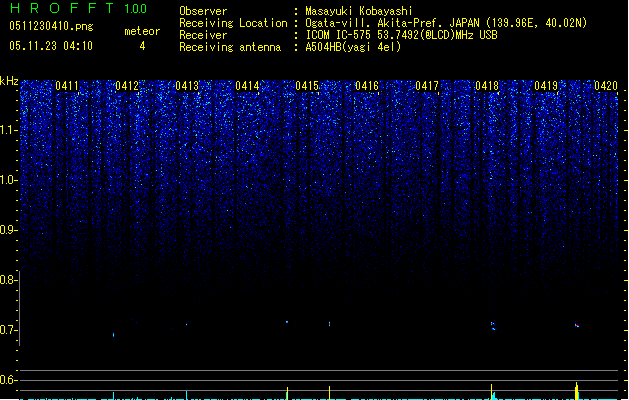629x400 pixels.
Task: Select the filename 0511230410.png
Action: coord(51,26)
